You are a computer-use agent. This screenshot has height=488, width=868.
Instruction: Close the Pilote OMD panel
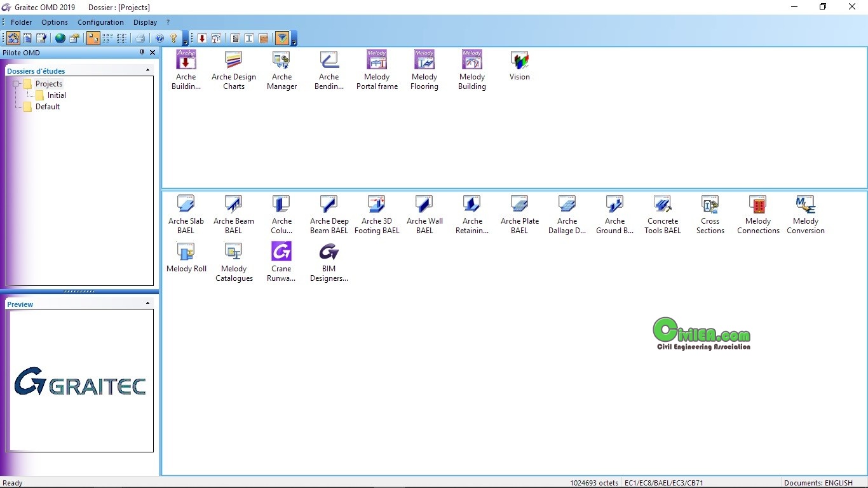coord(153,53)
